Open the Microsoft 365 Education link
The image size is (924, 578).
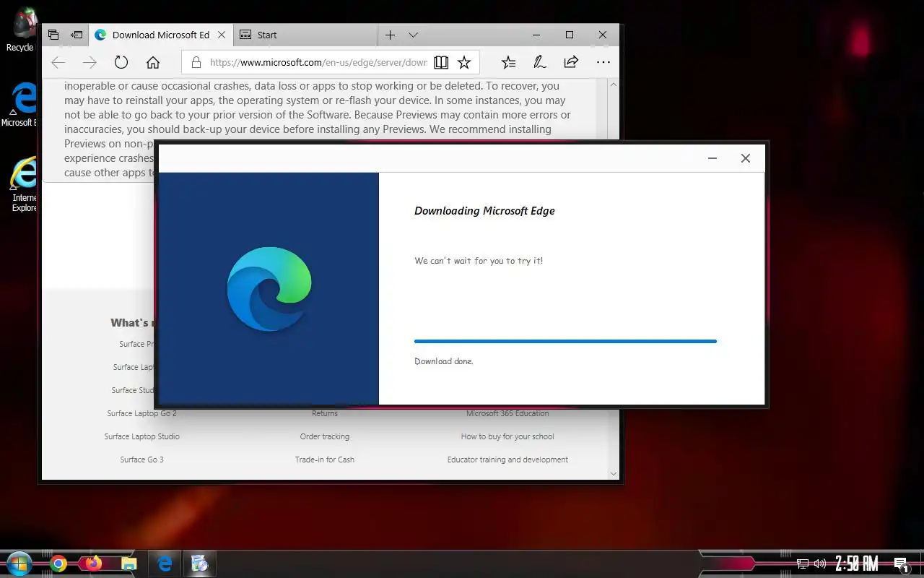507,413
